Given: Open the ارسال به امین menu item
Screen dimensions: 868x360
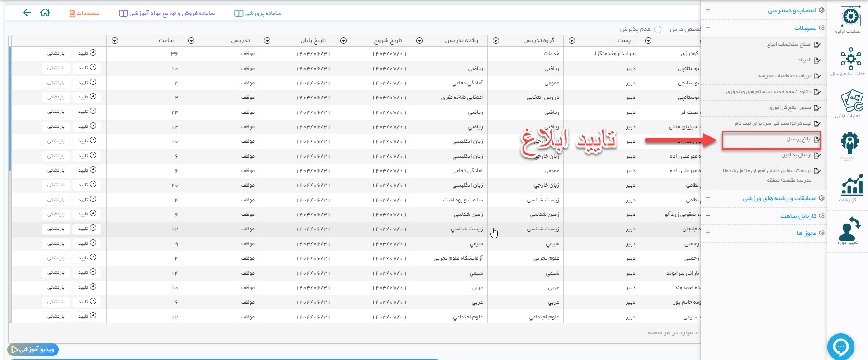Looking at the screenshot, I should (x=796, y=155).
